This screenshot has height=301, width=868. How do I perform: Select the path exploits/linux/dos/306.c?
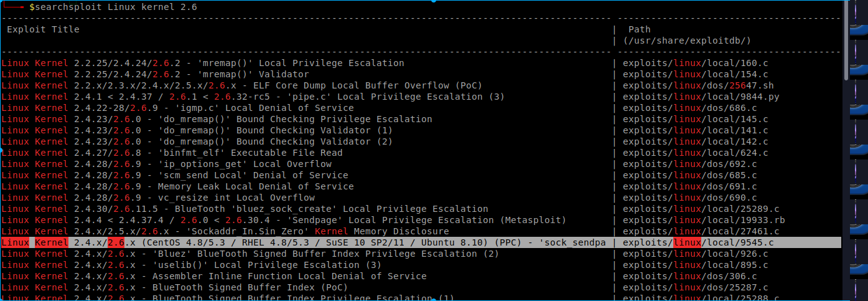(x=690, y=276)
